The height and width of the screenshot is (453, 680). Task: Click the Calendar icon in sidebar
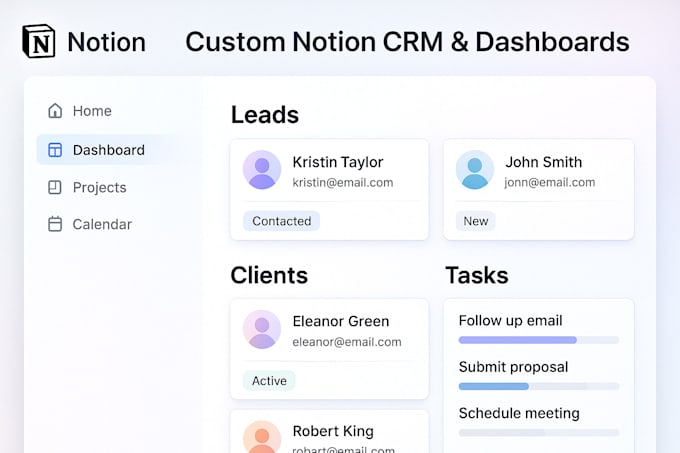tap(55, 224)
